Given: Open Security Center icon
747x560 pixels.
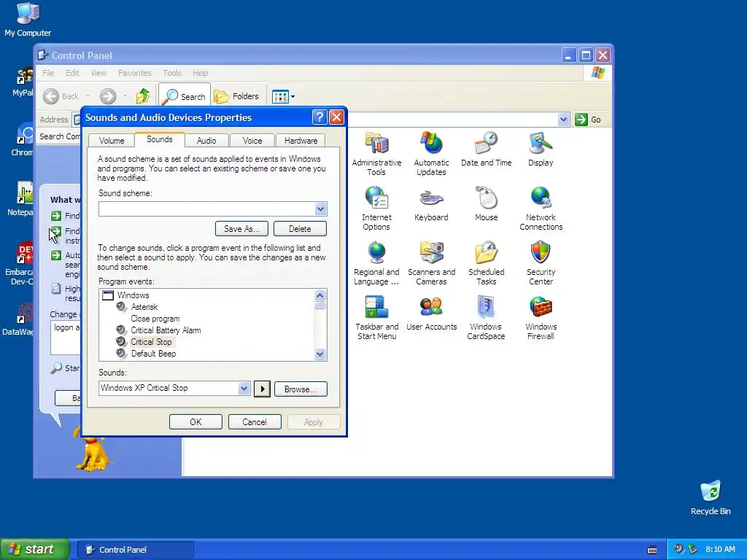Looking at the screenshot, I should click(x=541, y=263).
